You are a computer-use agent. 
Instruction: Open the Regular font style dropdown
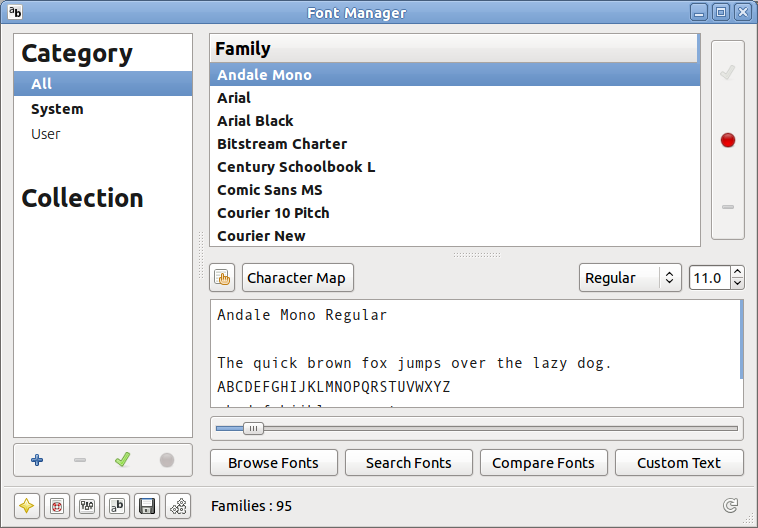click(630, 278)
